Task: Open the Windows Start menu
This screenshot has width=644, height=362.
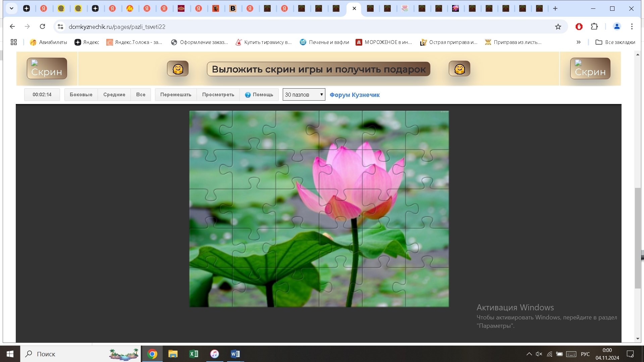Action: (10, 354)
